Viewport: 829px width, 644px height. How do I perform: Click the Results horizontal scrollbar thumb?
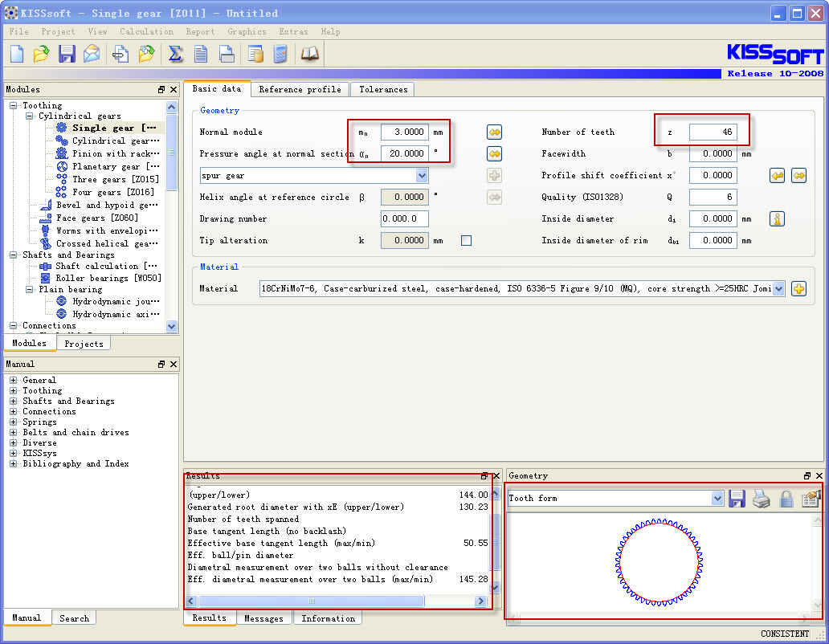312,601
